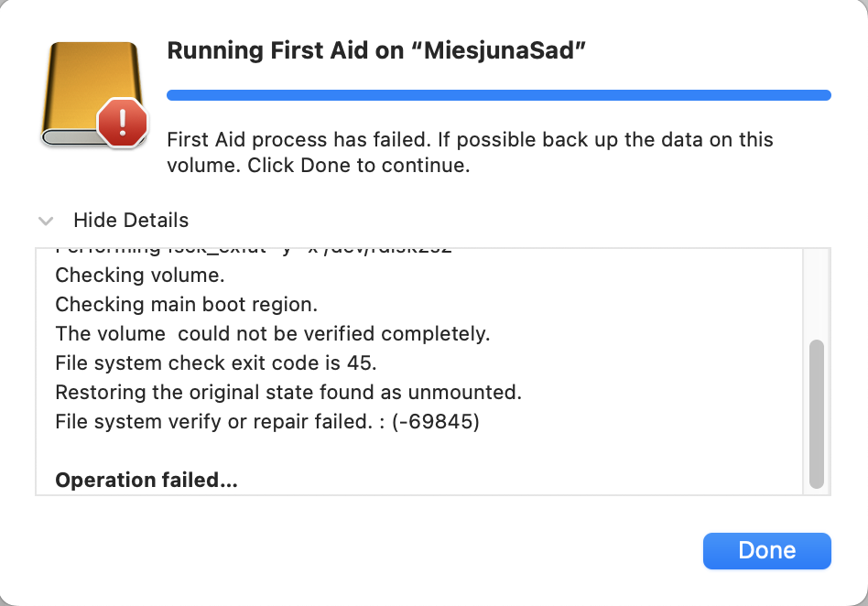Click the bold "Operation failed..." text
Viewport: 868px width, 606px height.
click(x=146, y=481)
